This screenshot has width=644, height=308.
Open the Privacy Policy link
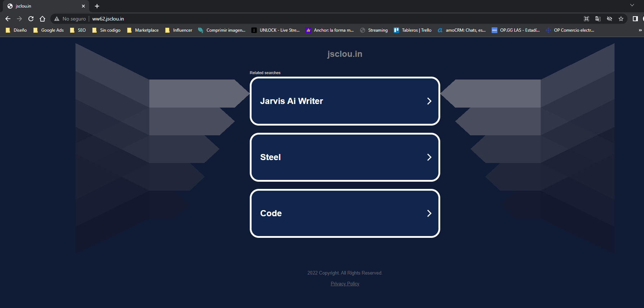click(x=345, y=284)
